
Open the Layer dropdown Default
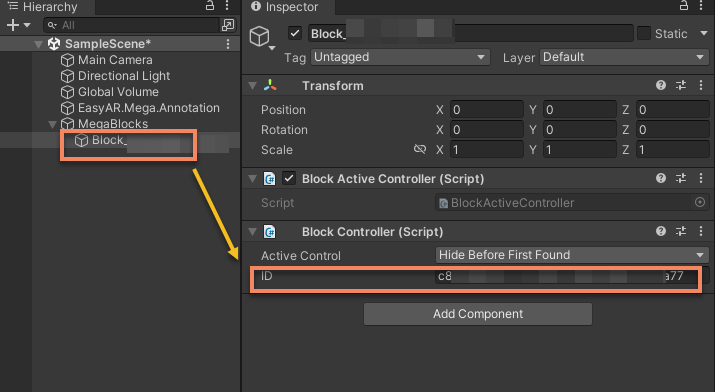click(x=624, y=57)
